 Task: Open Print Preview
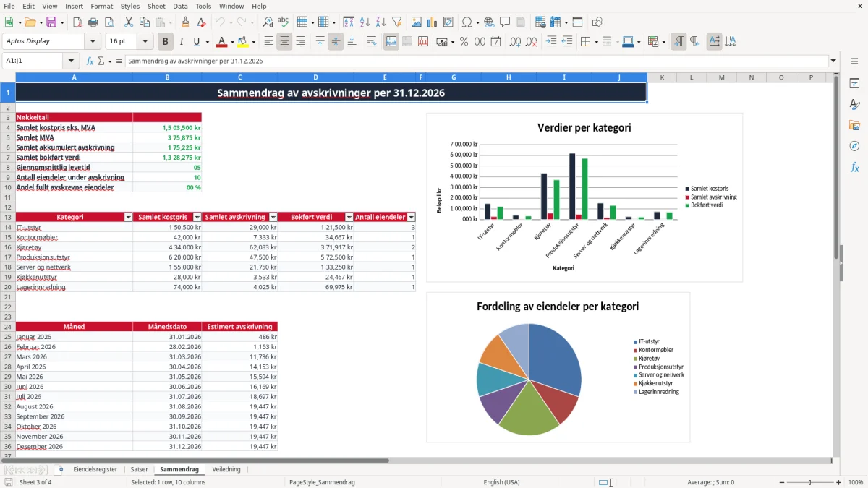[x=109, y=22]
